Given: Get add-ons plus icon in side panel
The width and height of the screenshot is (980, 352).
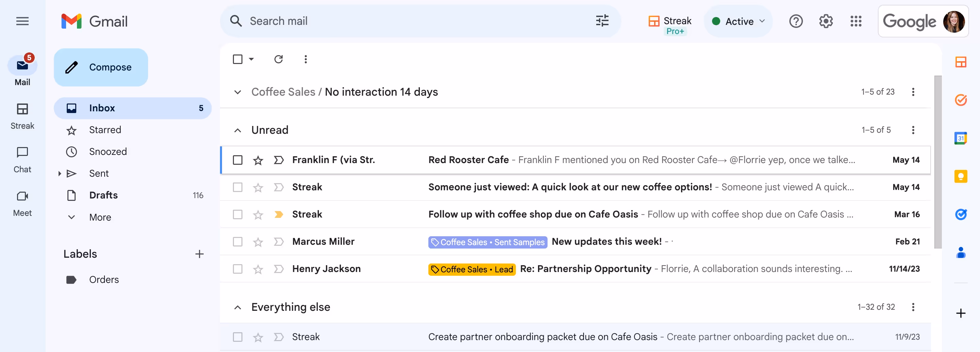Looking at the screenshot, I should pyautogui.click(x=961, y=313).
